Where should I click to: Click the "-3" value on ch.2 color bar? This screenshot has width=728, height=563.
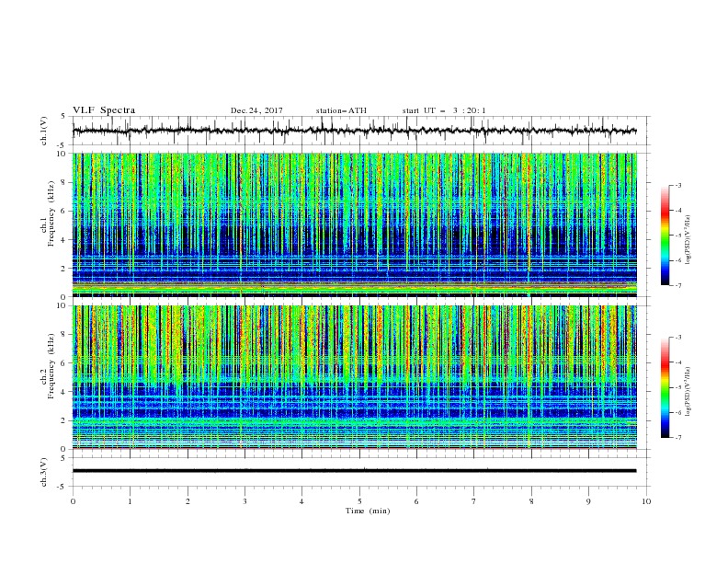[678, 338]
